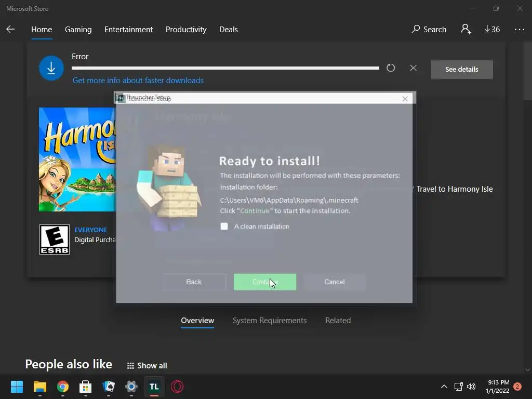
Task: Open the notification badge showing 2
Action: 517,387
